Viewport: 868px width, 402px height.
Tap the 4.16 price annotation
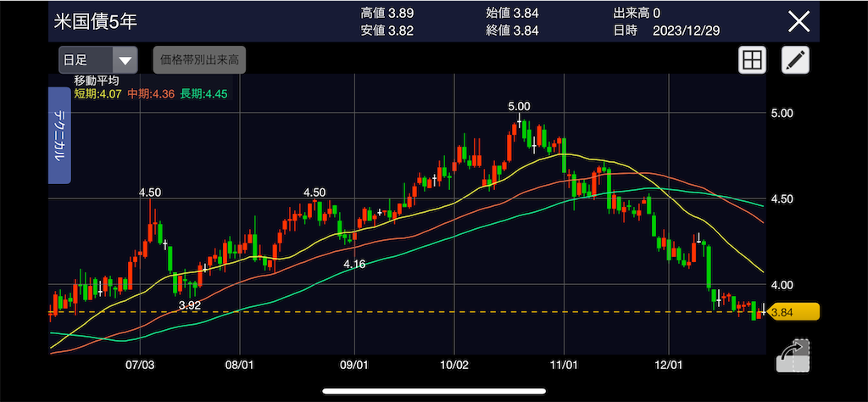[x=354, y=265]
